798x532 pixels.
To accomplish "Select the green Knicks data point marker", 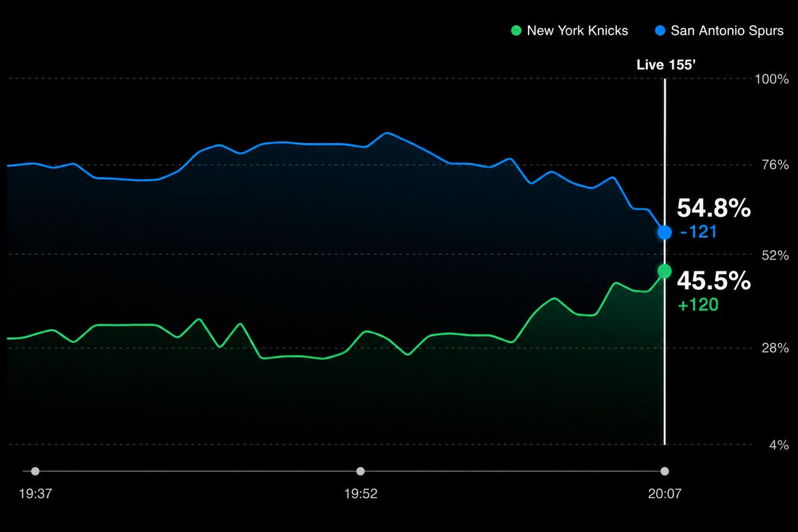I will coord(664,271).
